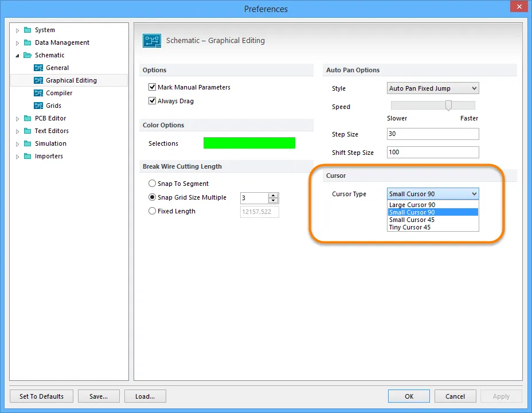Viewport: 532px width, 413px height.
Task: Click the System folder icon
Action: click(28, 30)
